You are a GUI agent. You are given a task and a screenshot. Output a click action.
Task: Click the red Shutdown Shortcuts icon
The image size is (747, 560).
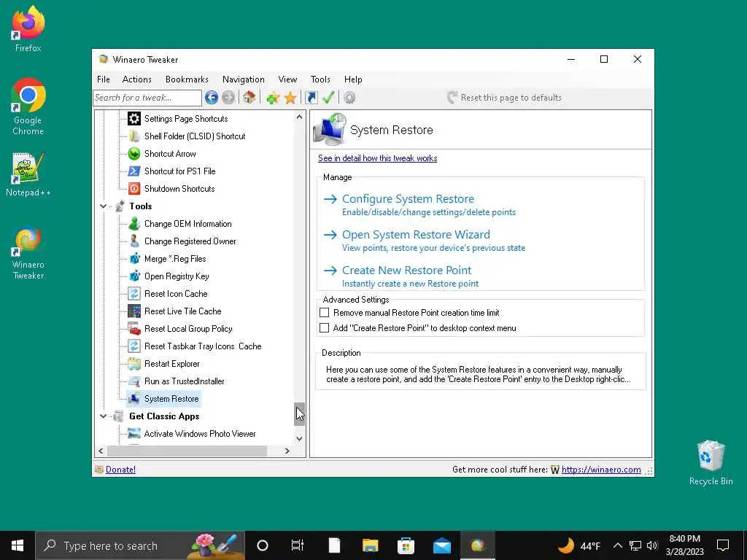pos(134,189)
